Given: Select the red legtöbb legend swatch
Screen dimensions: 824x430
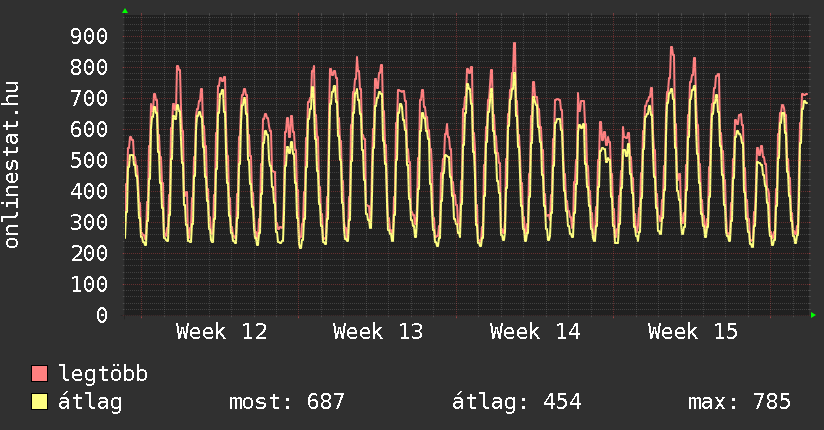Looking at the screenshot, I should click(40, 374).
